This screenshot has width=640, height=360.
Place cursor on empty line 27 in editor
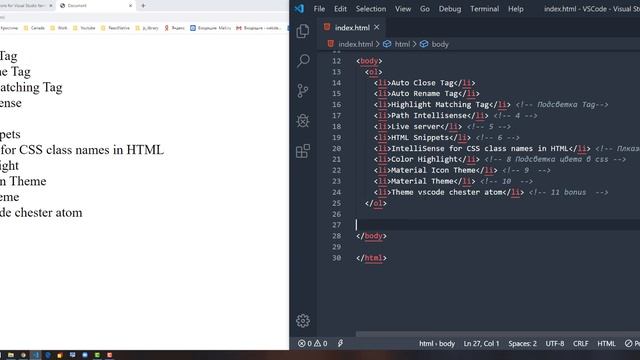[x=498, y=225]
